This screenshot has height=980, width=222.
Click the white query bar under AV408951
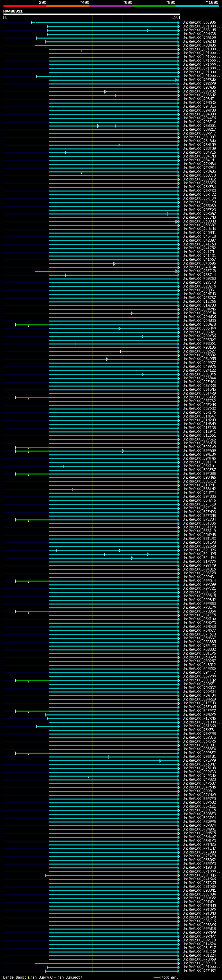pyautogui.click(x=92, y=15)
